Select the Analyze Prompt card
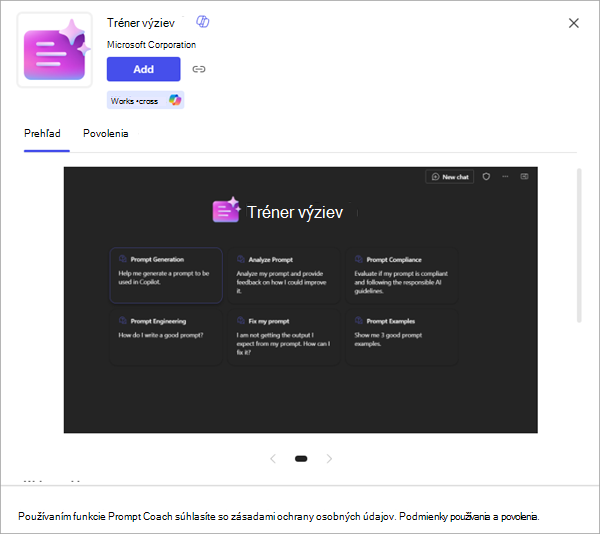Image resolution: width=600 pixels, height=534 pixels. (284, 275)
